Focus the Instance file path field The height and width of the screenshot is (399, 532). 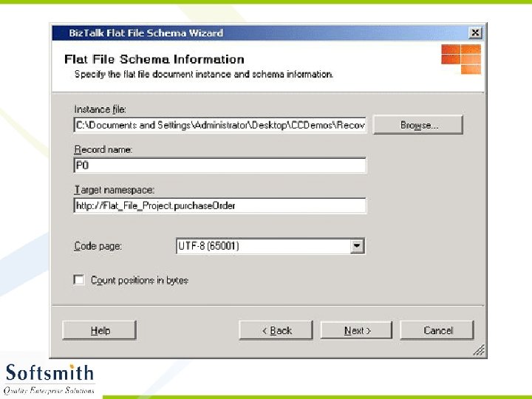[x=220, y=125]
